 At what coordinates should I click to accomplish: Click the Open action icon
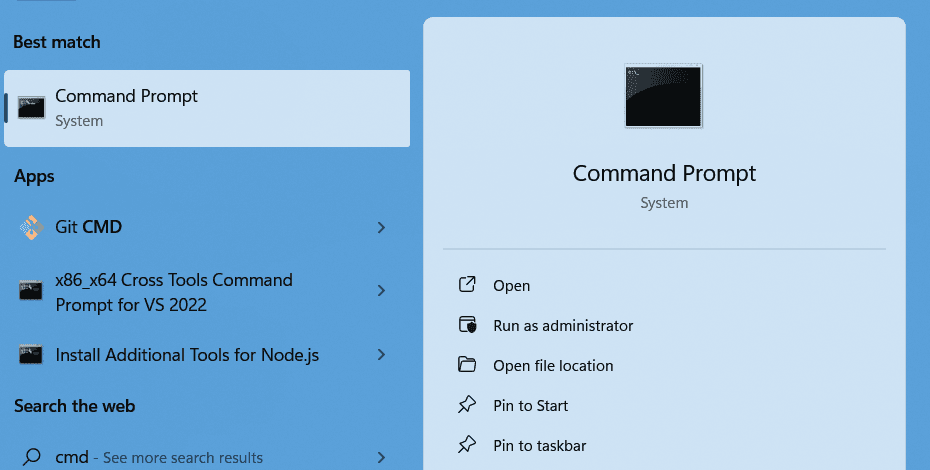[x=467, y=285]
